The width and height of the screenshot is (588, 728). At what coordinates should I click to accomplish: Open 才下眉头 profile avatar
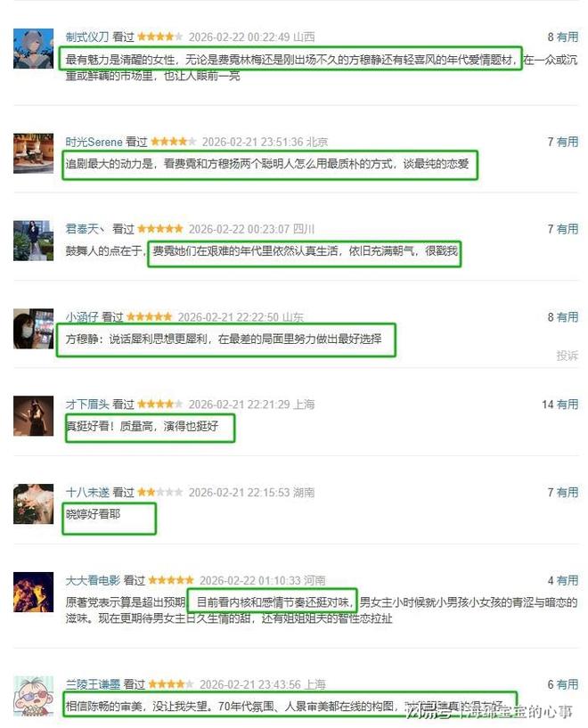point(34,416)
